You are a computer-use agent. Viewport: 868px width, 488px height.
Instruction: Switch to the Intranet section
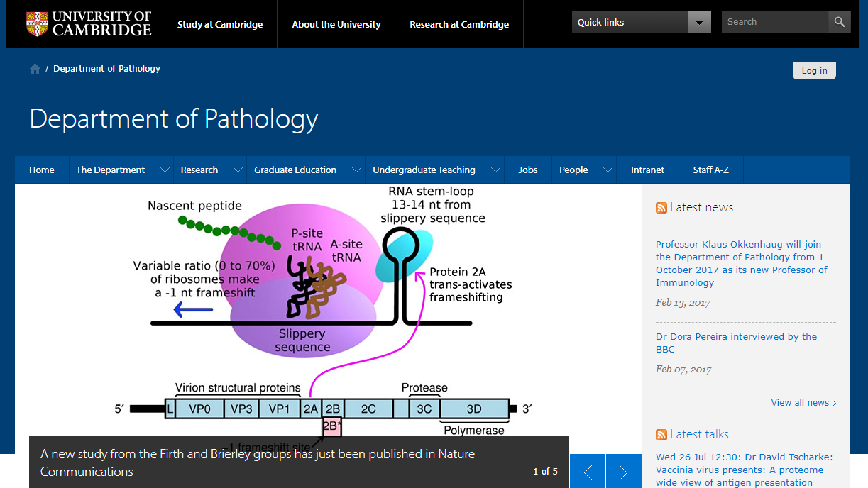click(647, 170)
